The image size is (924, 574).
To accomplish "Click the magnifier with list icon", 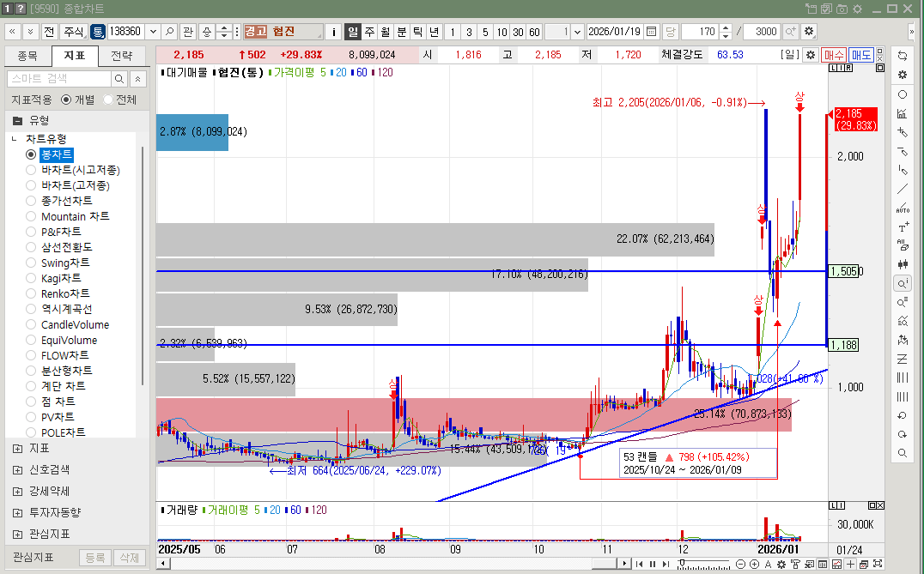I will [x=903, y=302].
